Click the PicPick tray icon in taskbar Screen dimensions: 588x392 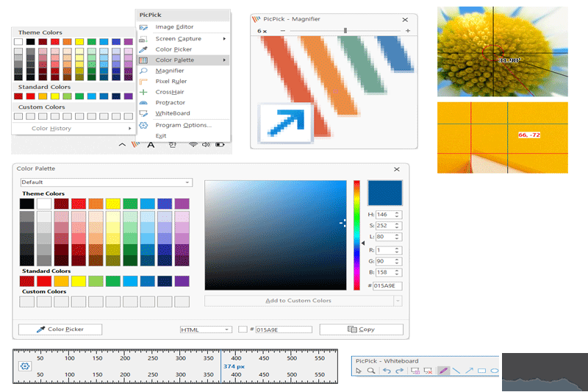pyautogui.click(x=135, y=145)
